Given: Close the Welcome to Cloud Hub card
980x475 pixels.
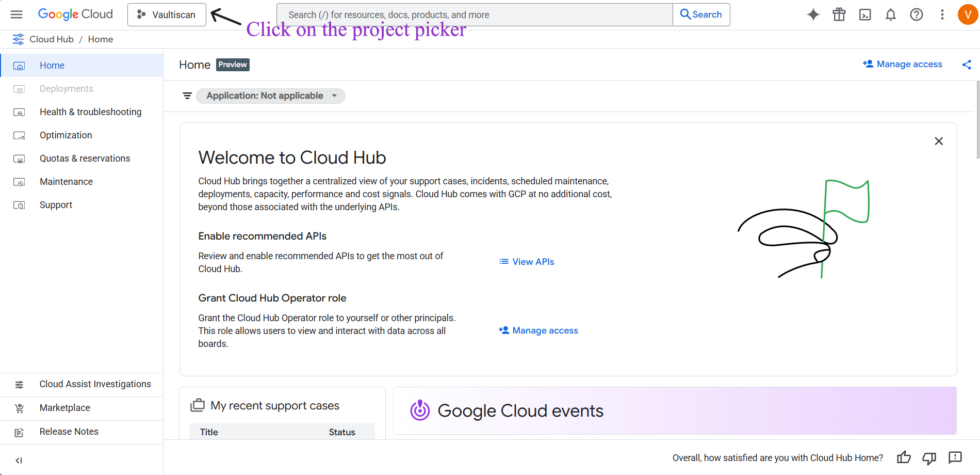Looking at the screenshot, I should 939,141.
